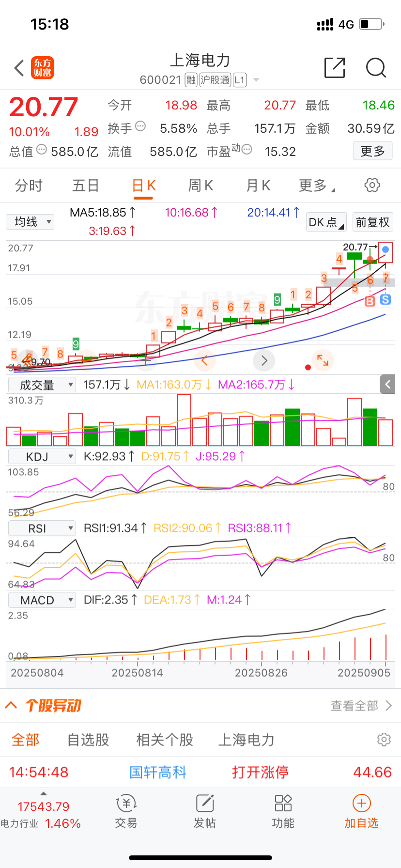Open the 东方财富 logo icon

point(43,68)
